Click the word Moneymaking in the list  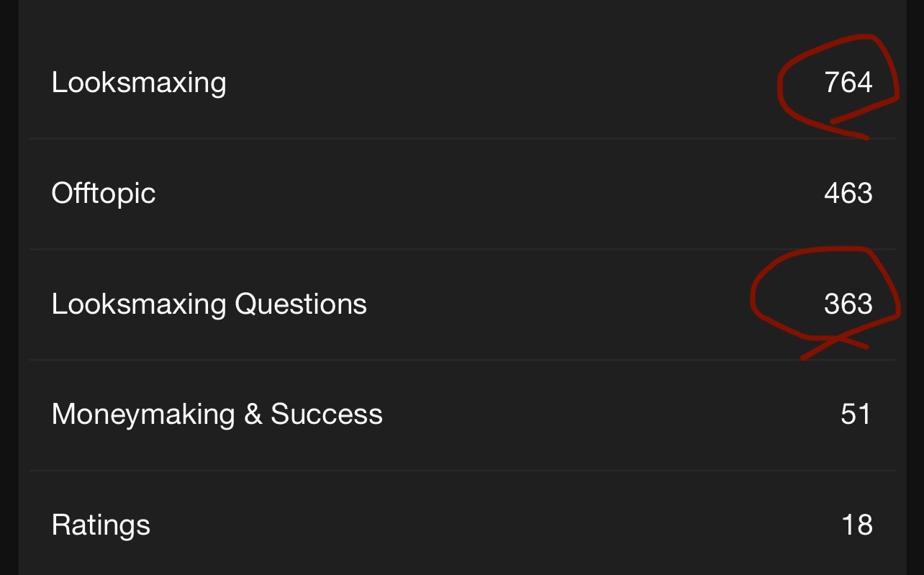pyautogui.click(x=142, y=415)
